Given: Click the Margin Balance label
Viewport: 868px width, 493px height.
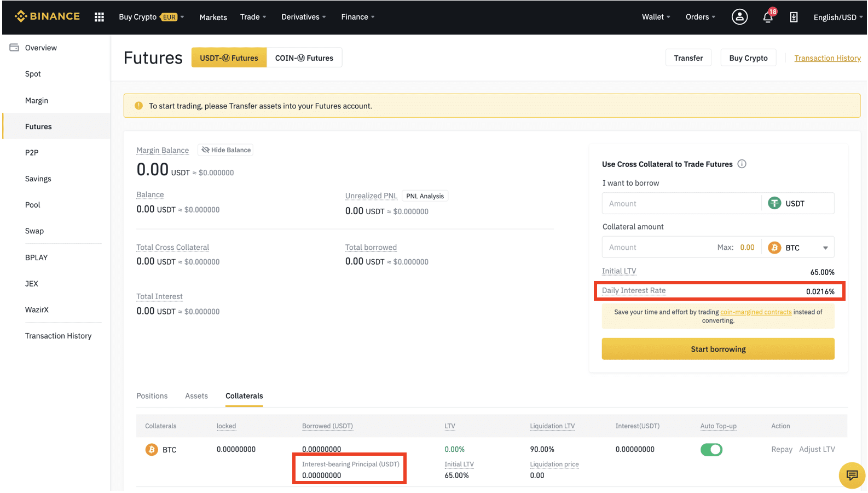Looking at the screenshot, I should click(x=163, y=150).
